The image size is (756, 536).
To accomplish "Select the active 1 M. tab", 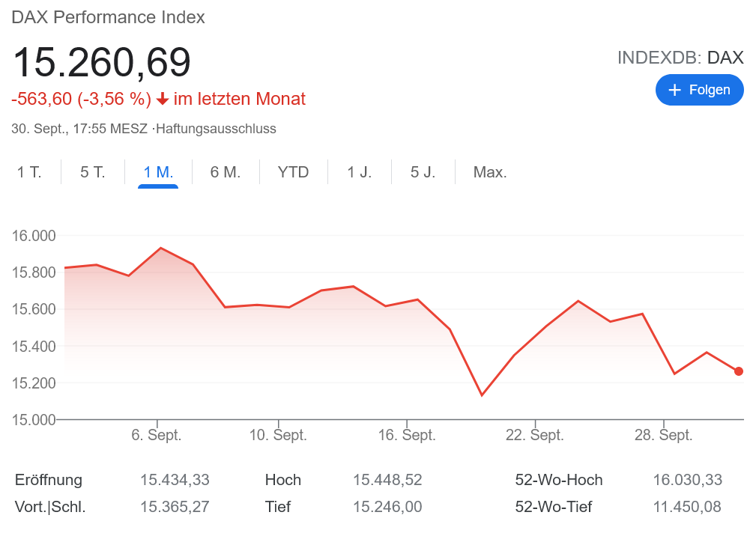I will pos(158,172).
